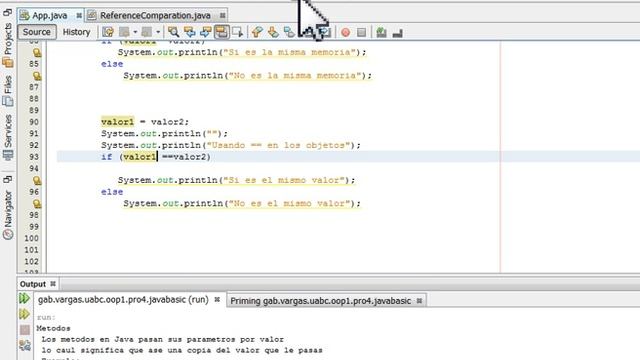640x360 pixels.
Task: Click the else keyword on line 85
Action: [112, 64]
